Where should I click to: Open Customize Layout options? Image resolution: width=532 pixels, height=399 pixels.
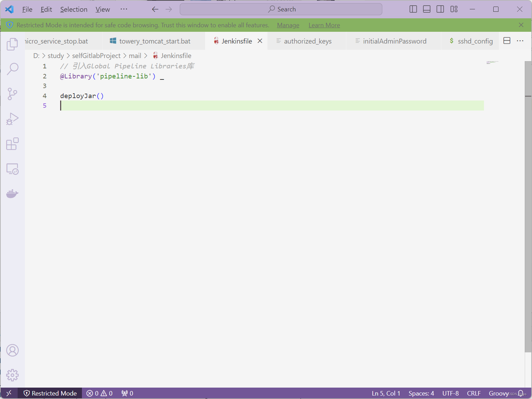454,9
